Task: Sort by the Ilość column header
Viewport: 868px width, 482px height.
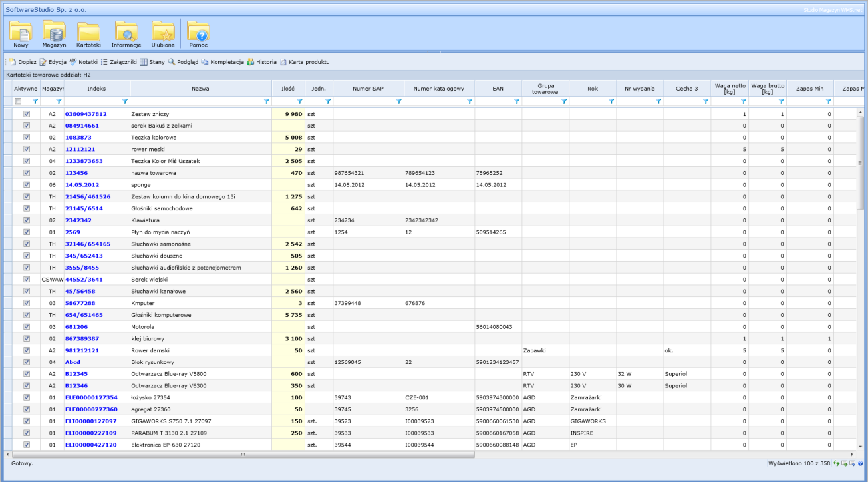Action: pos(288,88)
